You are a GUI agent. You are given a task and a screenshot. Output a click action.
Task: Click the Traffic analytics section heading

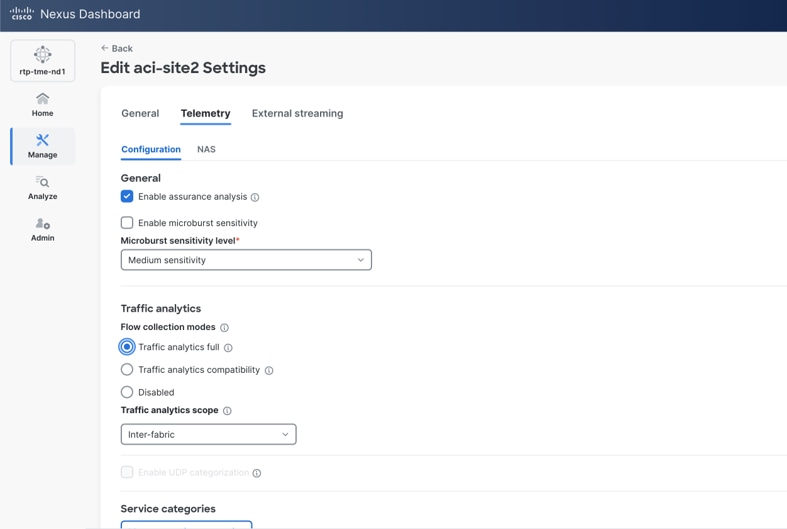click(161, 308)
